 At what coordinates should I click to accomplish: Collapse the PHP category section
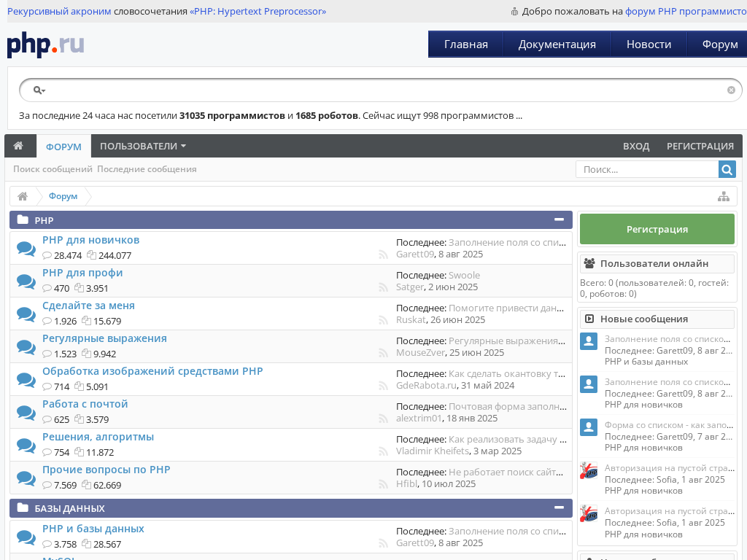point(559,219)
